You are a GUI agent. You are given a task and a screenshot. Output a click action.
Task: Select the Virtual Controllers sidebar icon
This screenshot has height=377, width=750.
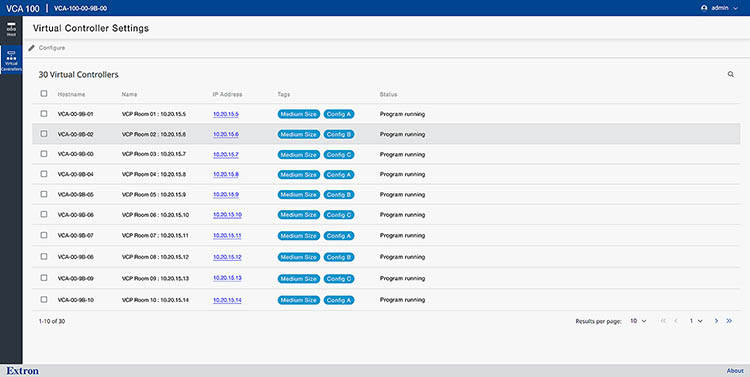tap(11, 60)
